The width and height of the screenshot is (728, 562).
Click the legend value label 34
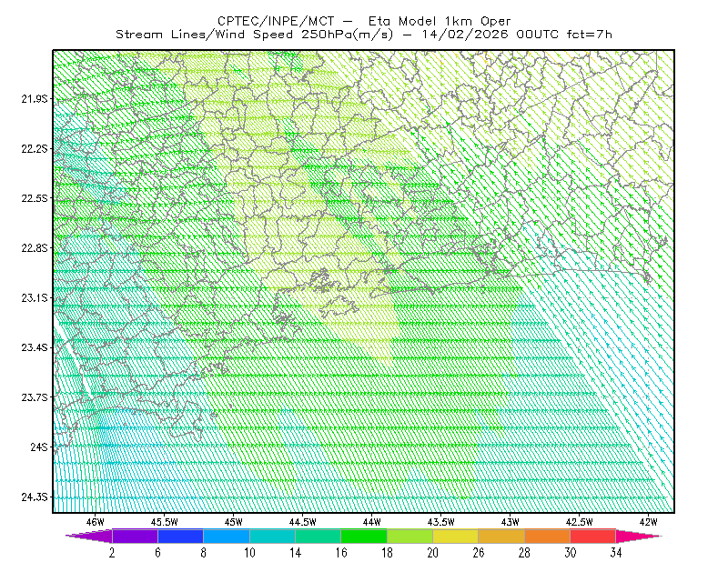pos(616,553)
